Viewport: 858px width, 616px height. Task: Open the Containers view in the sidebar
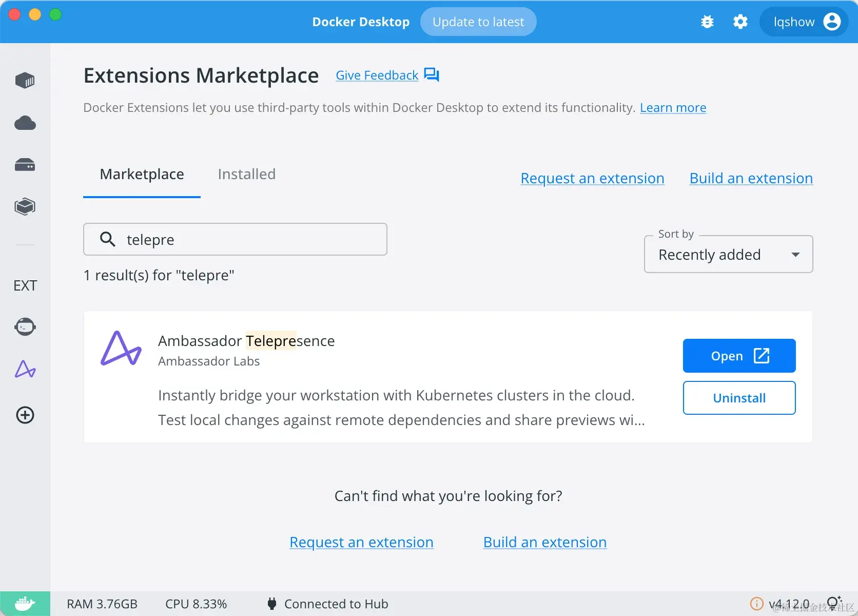[x=25, y=80]
